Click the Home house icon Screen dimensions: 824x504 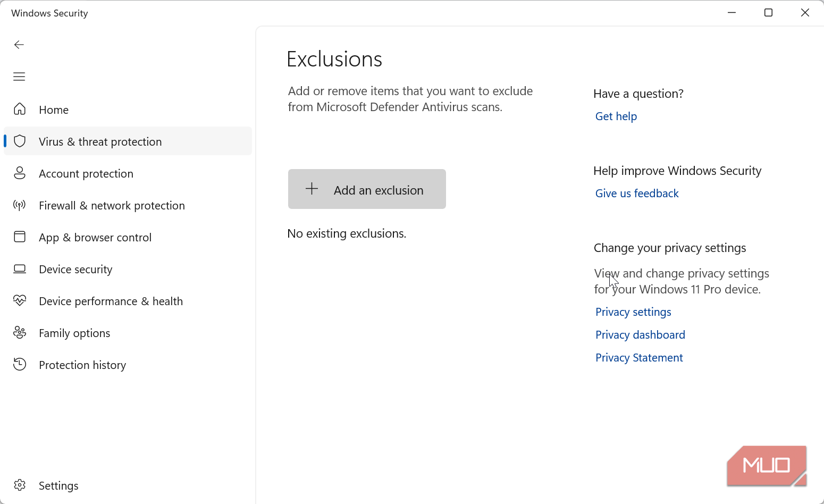tap(20, 109)
